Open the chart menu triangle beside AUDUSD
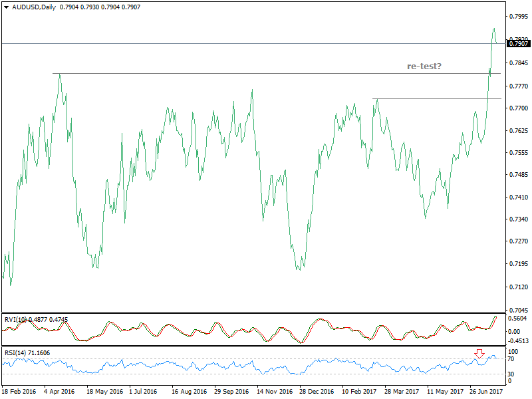532x399 pixels. pyautogui.click(x=6, y=7)
